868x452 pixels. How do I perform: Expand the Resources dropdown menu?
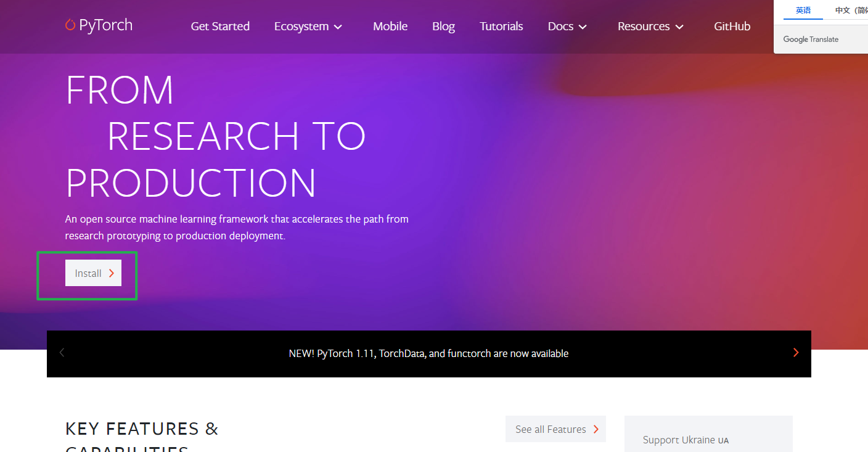[x=651, y=27]
